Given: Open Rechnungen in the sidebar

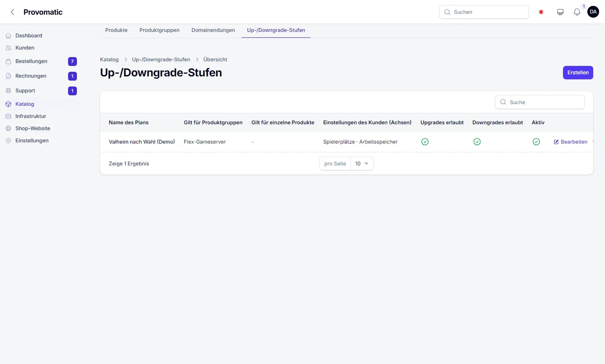Looking at the screenshot, I should [x=31, y=76].
